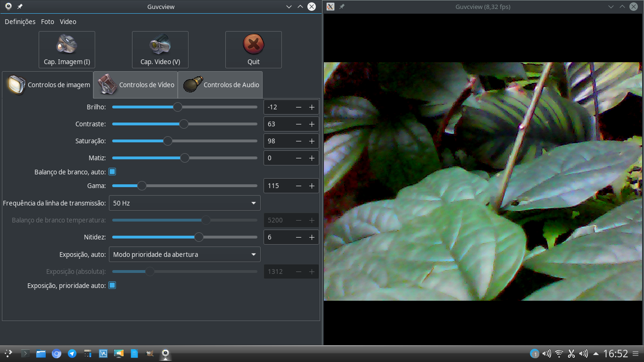Open Guvcview from the taskbar webcam icon
Screen dimensions: 644x362
[165, 354]
